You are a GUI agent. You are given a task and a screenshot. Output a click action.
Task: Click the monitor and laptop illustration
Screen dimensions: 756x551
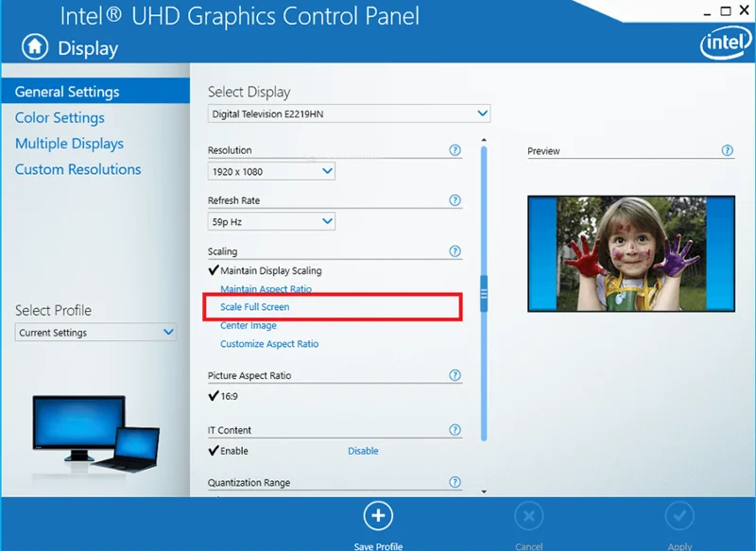(x=95, y=434)
